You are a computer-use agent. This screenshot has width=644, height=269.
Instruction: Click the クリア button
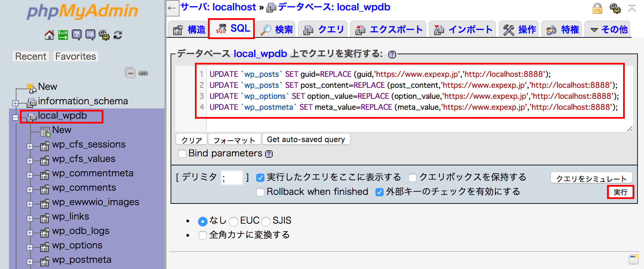pos(191,140)
